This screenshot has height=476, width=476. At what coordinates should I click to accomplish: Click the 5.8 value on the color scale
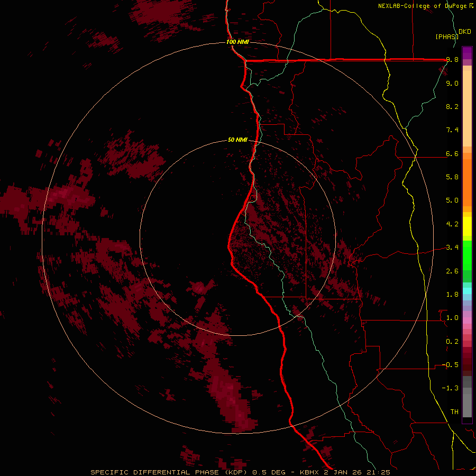pyautogui.click(x=452, y=177)
